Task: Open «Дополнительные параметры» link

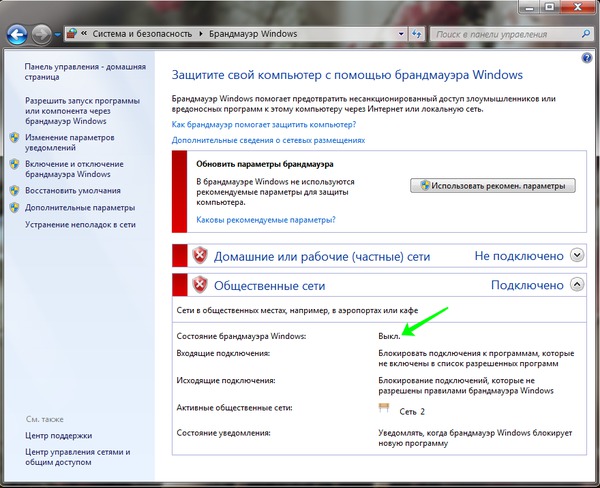Action: click(x=80, y=208)
